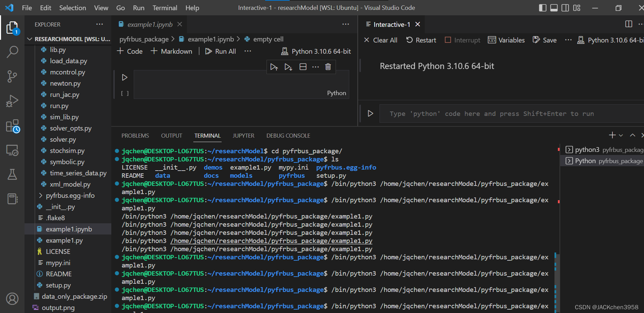This screenshot has width=644, height=313.
Task: Open example1.py in the explorer
Action: tap(64, 240)
